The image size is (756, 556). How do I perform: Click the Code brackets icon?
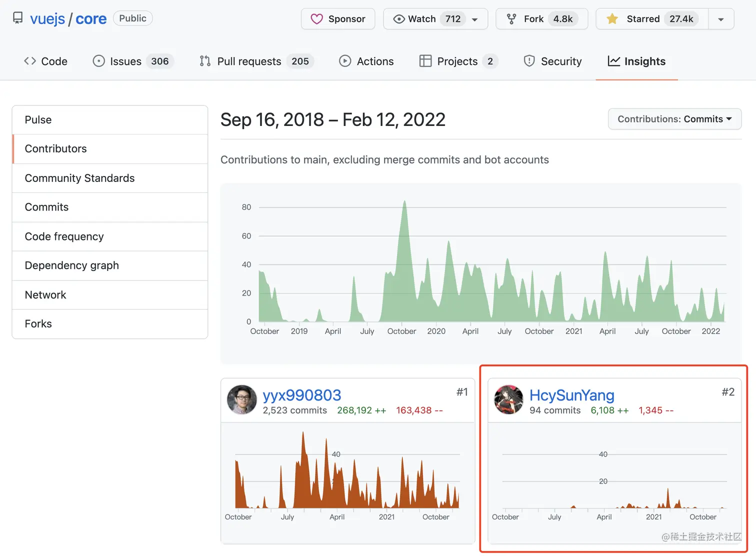click(x=30, y=61)
